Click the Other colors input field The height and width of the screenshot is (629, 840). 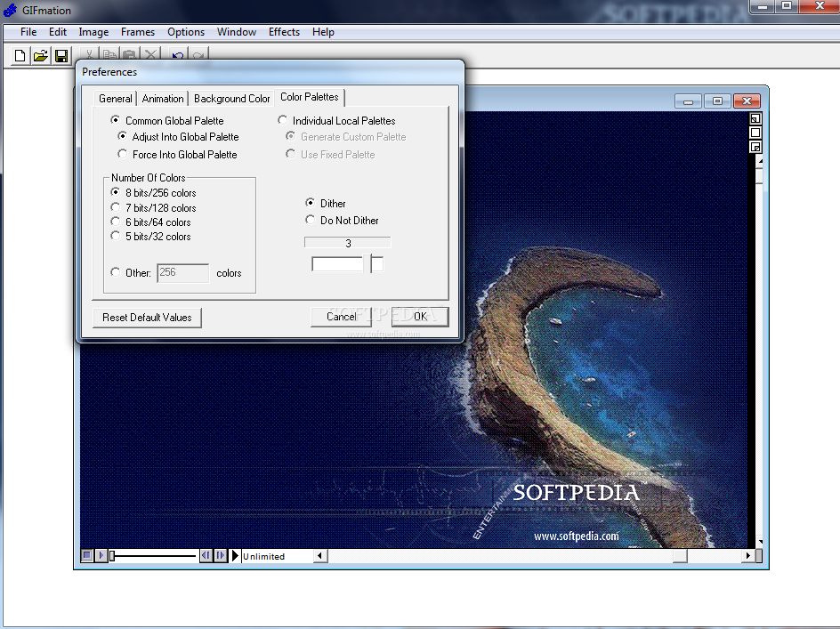tap(182, 272)
